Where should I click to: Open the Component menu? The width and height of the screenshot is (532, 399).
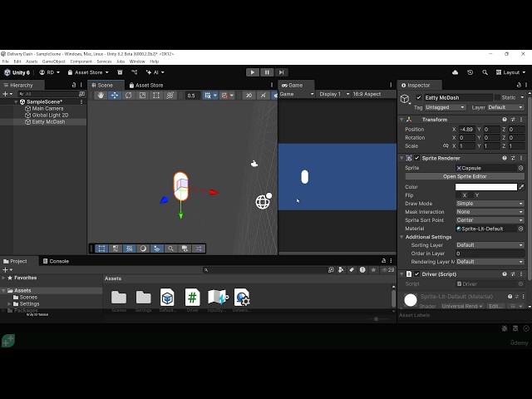pos(81,62)
